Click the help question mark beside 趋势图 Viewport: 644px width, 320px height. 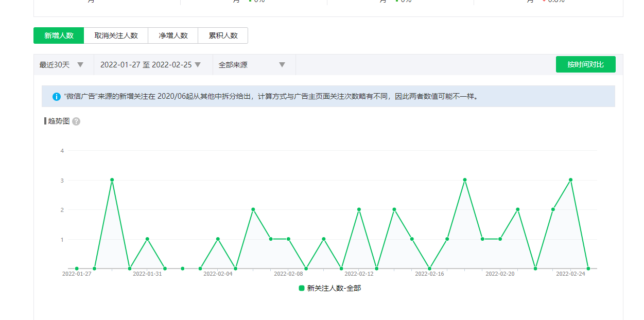[x=76, y=121]
